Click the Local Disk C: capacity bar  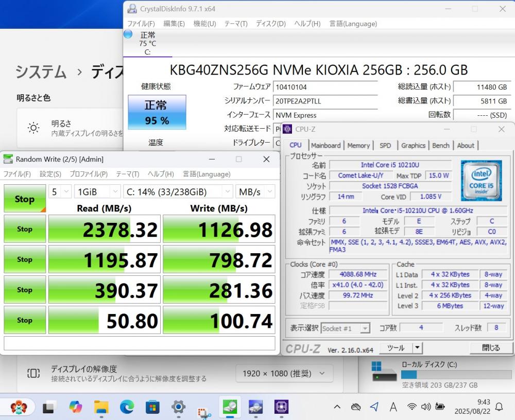456,374
